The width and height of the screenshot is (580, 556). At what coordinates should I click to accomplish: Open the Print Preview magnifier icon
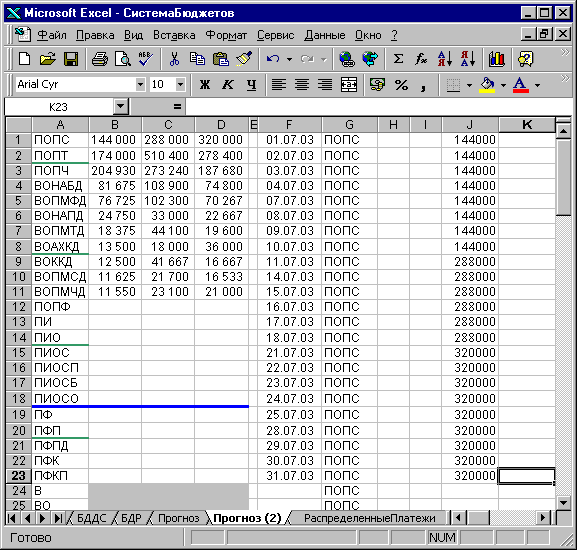coord(122,59)
